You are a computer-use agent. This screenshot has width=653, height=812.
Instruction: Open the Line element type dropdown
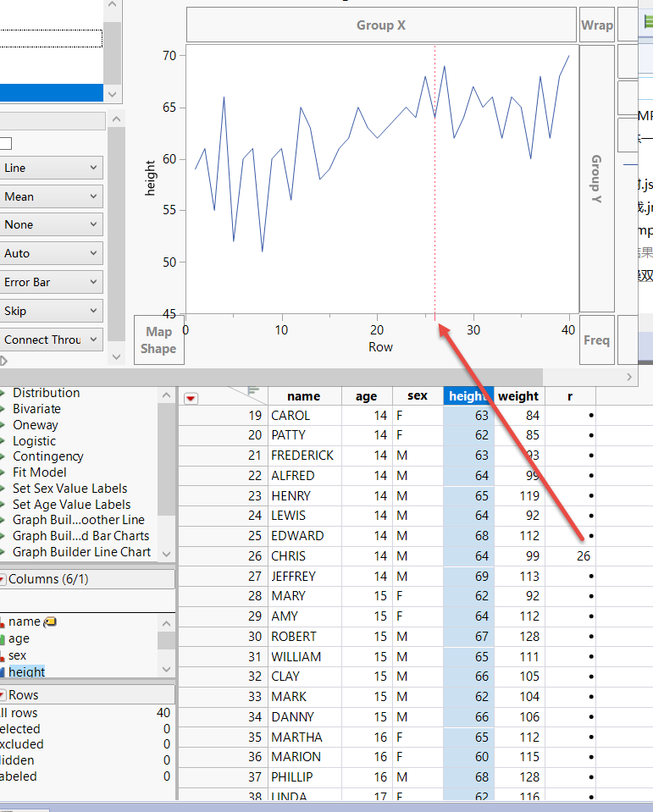click(51, 168)
